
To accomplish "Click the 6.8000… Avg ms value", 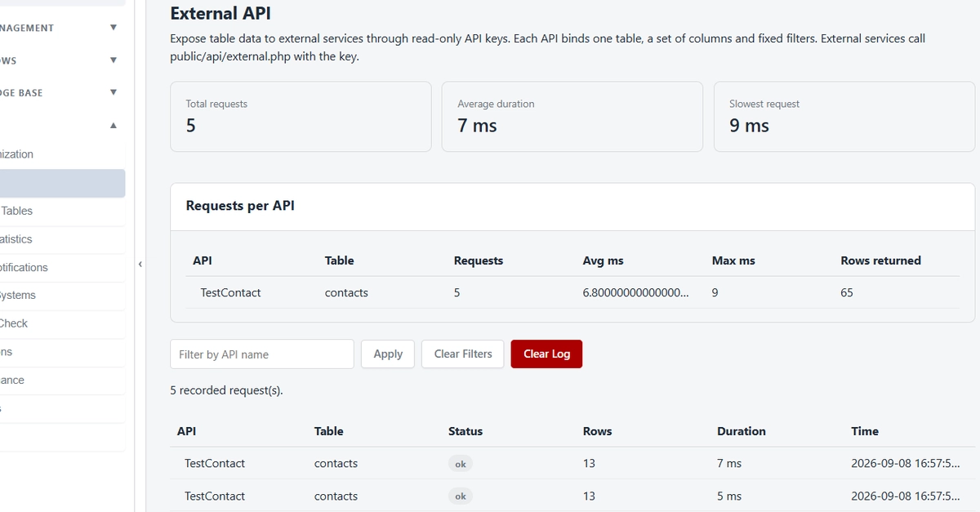I will pos(635,292).
